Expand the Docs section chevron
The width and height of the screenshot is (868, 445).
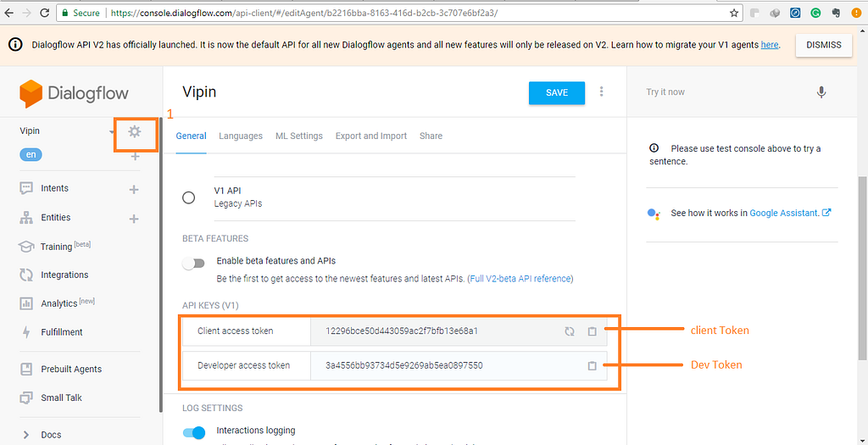coord(25,435)
